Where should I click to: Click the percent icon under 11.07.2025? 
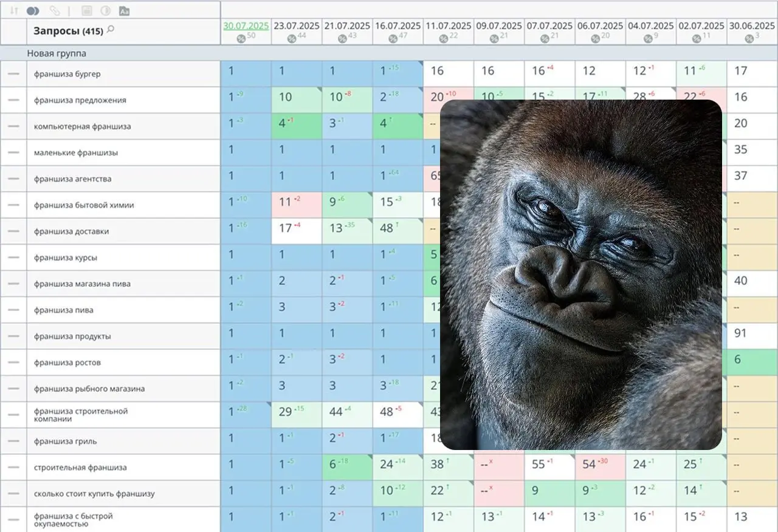[x=444, y=38]
